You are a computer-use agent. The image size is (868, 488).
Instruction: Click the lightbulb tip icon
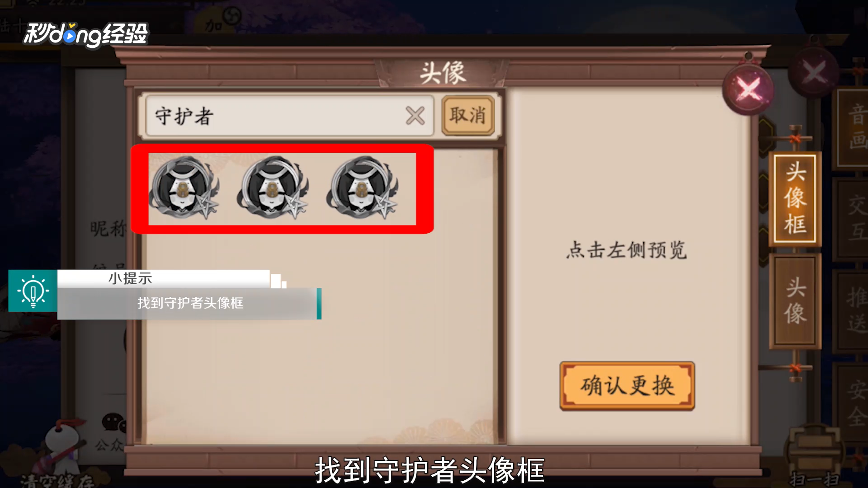[x=33, y=291]
